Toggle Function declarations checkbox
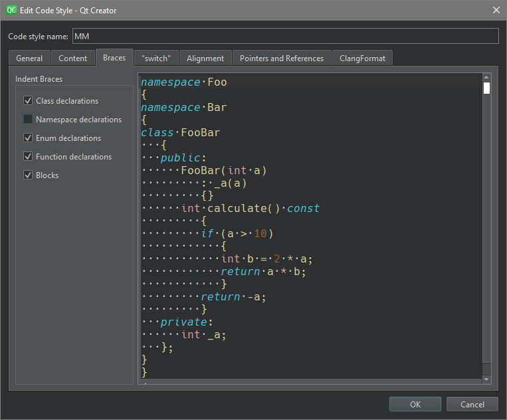The height and width of the screenshot is (420, 507). click(x=28, y=156)
